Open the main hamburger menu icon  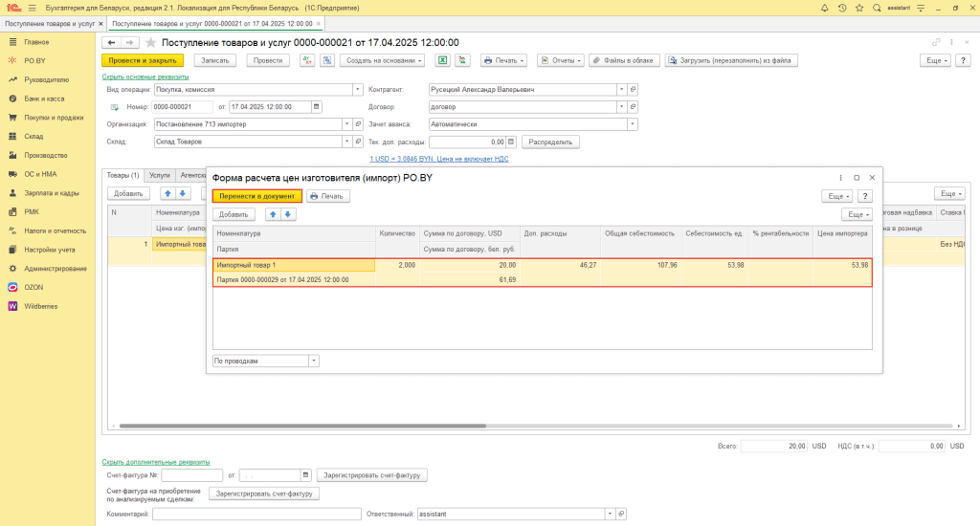[33, 8]
